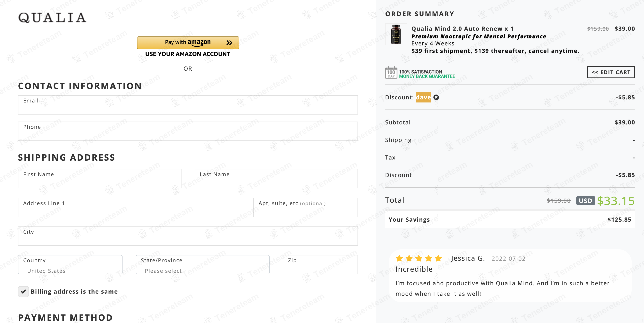The image size is (644, 323).
Task: Open the Country dropdown
Action: 70,265
